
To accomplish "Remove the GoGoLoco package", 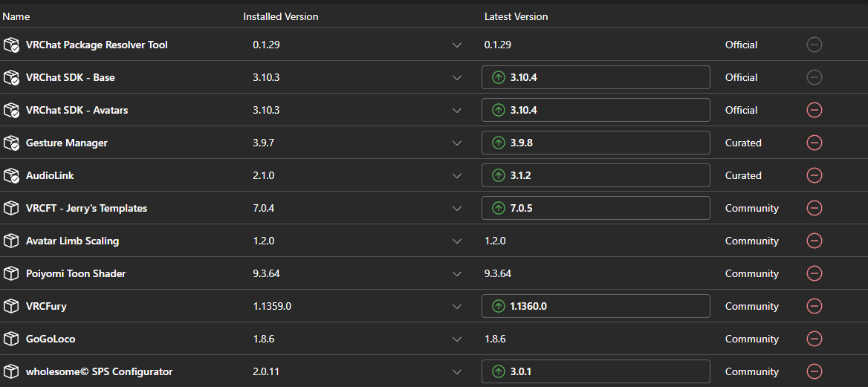I will tap(814, 339).
